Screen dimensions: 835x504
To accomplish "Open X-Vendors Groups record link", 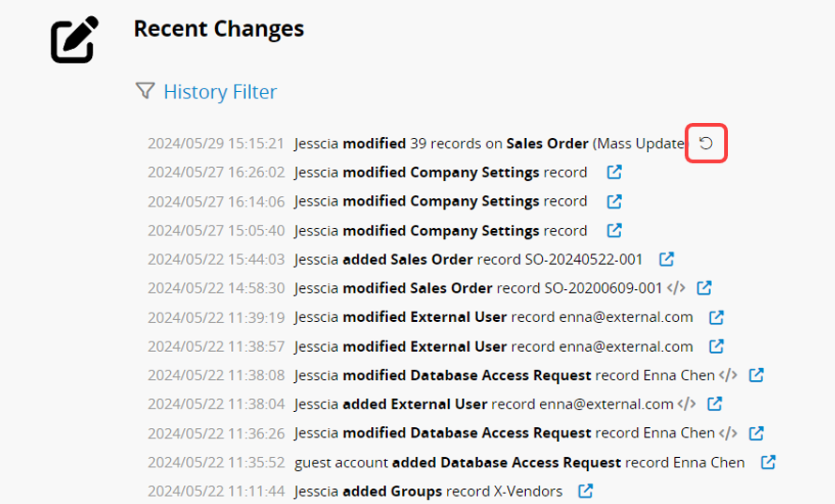I will pos(585,491).
